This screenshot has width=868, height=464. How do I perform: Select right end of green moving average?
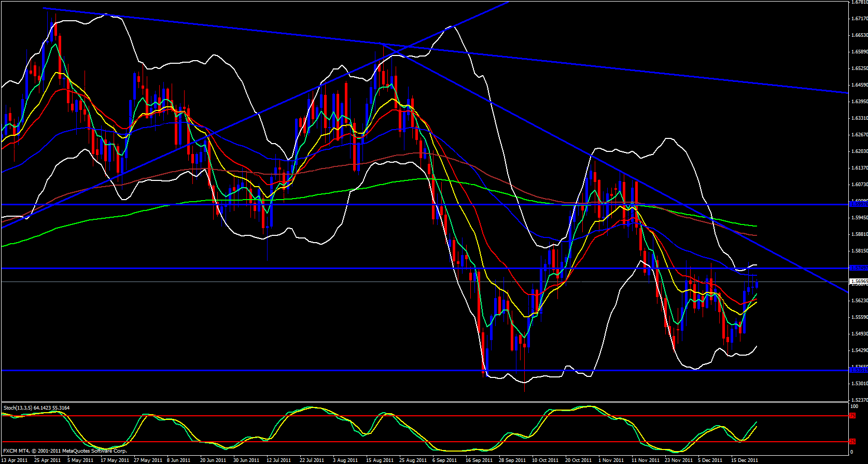tap(756, 226)
